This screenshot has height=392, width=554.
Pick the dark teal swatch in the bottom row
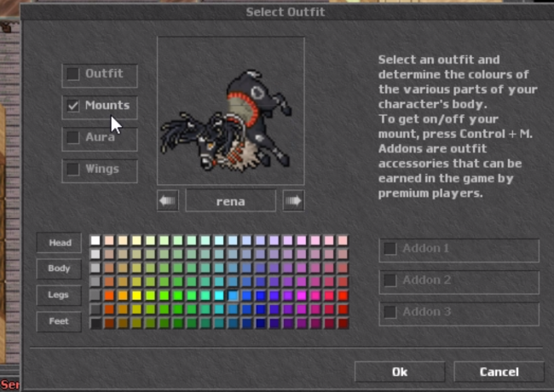[x=219, y=323]
